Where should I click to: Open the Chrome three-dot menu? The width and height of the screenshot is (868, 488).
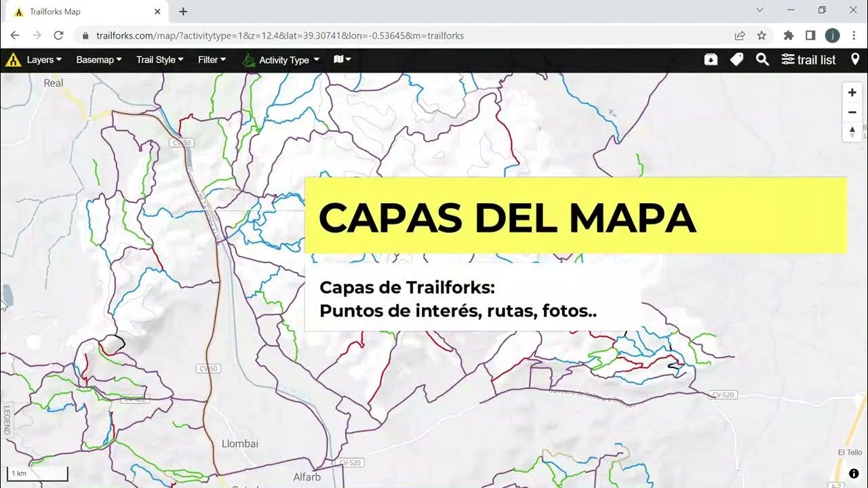(854, 35)
